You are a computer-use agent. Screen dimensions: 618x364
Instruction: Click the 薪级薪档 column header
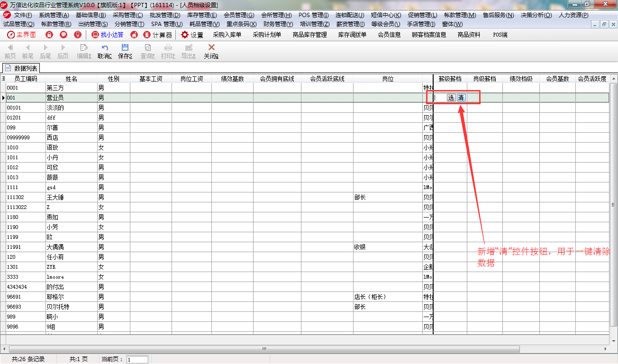450,79
